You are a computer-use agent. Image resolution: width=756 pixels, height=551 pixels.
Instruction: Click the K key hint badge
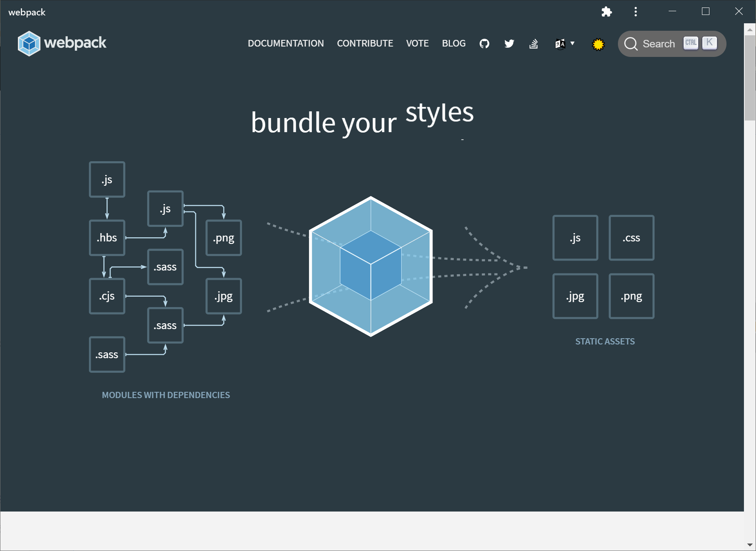pos(709,42)
